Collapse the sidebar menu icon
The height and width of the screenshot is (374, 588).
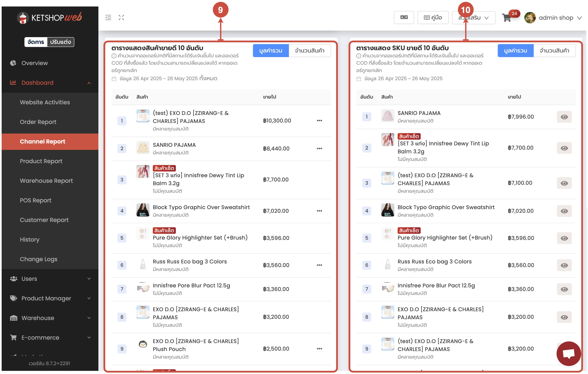point(108,18)
